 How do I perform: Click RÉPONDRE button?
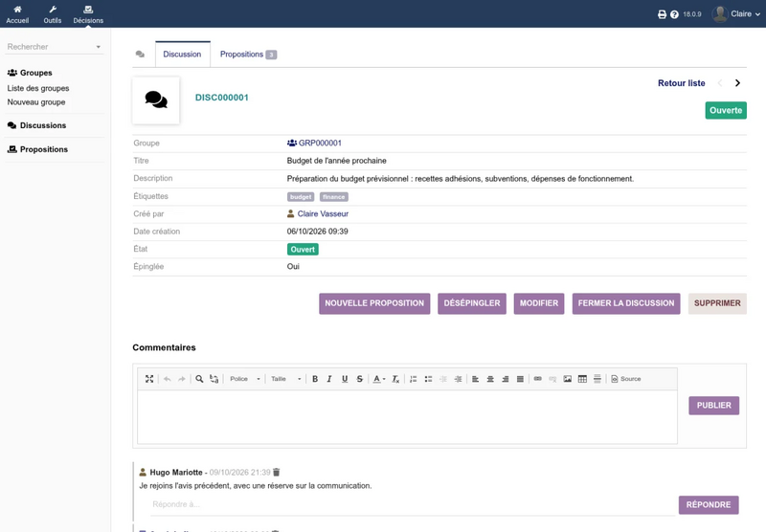pyautogui.click(x=709, y=504)
